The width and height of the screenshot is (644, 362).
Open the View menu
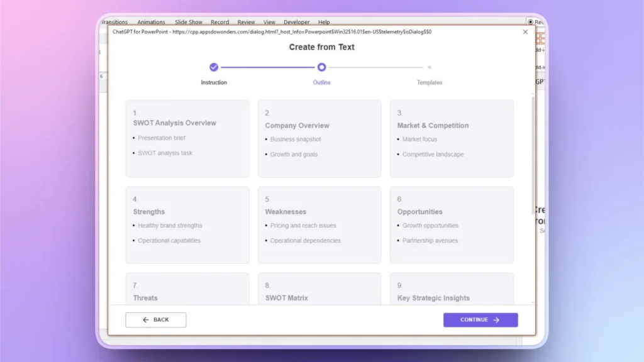coord(269,21)
